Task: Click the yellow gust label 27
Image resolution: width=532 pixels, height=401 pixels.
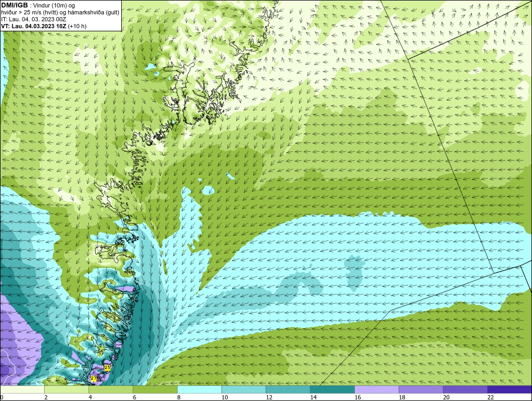Action: (93, 378)
